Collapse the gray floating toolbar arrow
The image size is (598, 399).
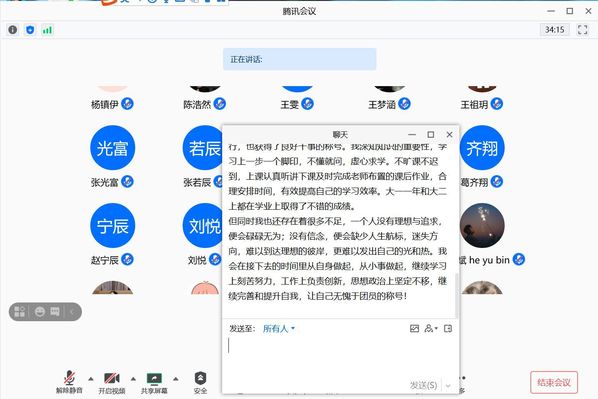point(72,312)
